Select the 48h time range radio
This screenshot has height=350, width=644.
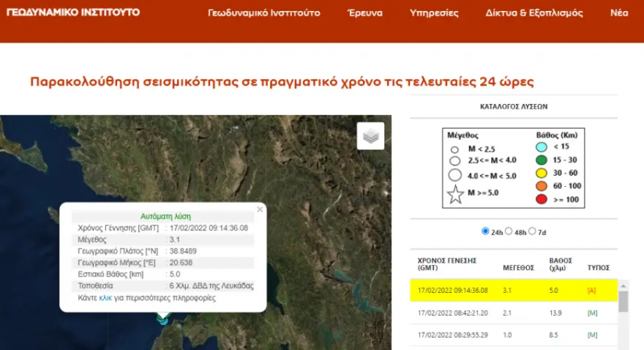510,231
